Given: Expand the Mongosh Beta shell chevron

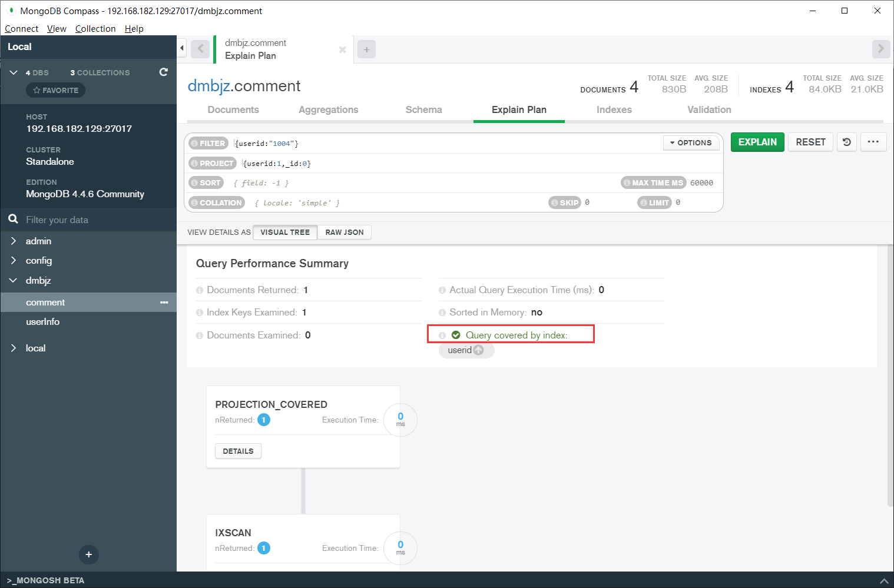Looking at the screenshot, I should pyautogui.click(x=883, y=580).
